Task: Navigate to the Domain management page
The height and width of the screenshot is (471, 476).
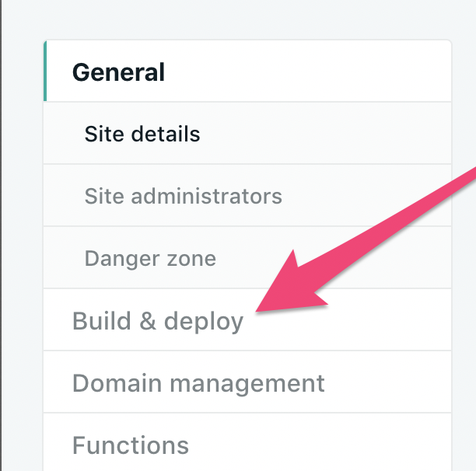Action: [198, 382]
